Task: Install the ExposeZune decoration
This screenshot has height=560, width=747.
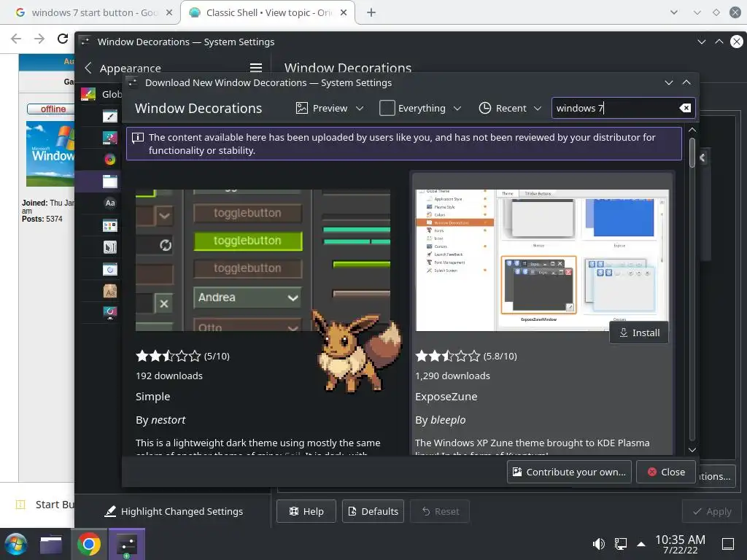Action: tap(639, 332)
